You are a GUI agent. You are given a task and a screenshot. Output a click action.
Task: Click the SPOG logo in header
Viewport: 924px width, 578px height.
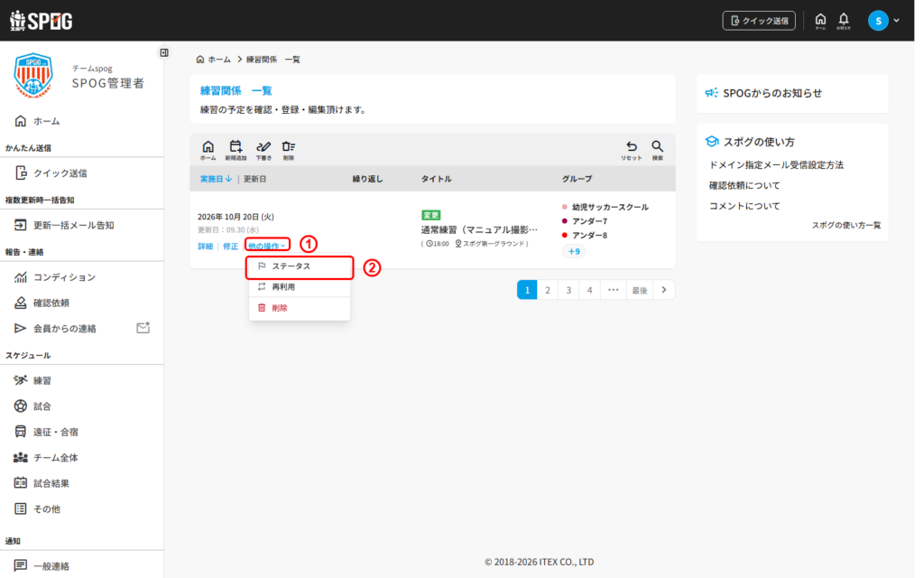pos(42,21)
